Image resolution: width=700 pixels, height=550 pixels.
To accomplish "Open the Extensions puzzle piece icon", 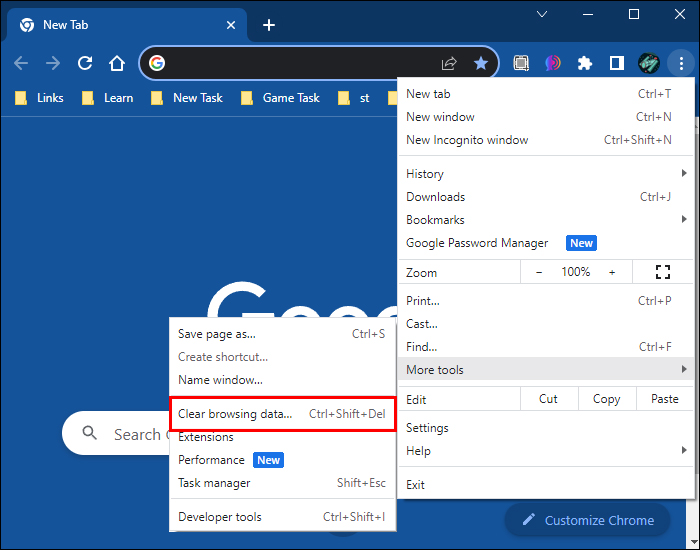I will (x=585, y=63).
